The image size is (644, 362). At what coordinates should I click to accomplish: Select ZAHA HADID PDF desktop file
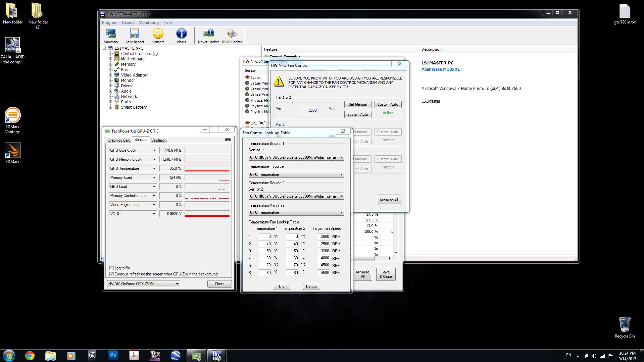[x=12, y=51]
